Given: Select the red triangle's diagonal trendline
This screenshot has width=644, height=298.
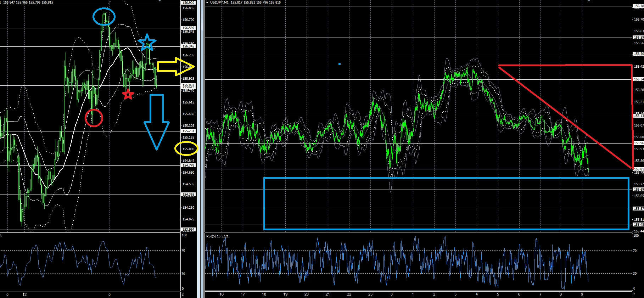Looking at the screenshot, I should click(x=565, y=117).
